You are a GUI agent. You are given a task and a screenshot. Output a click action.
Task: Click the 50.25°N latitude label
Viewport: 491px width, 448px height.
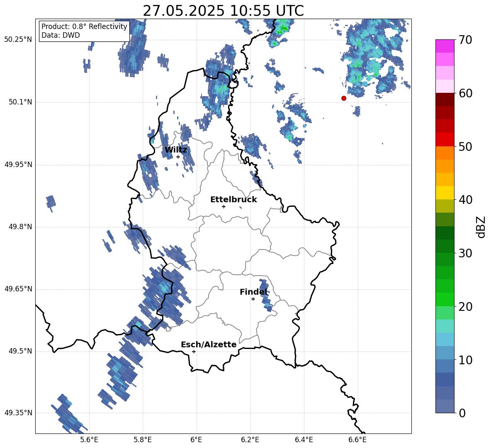pyautogui.click(x=18, y=40)
